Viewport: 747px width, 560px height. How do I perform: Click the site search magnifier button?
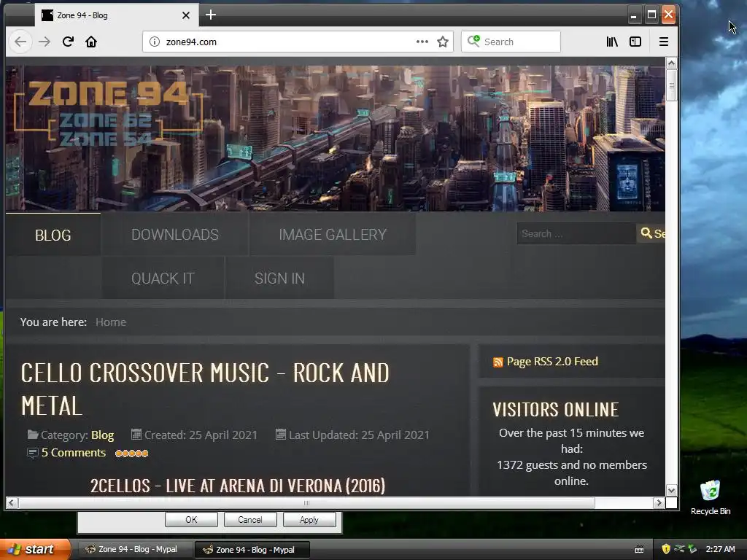651,233
